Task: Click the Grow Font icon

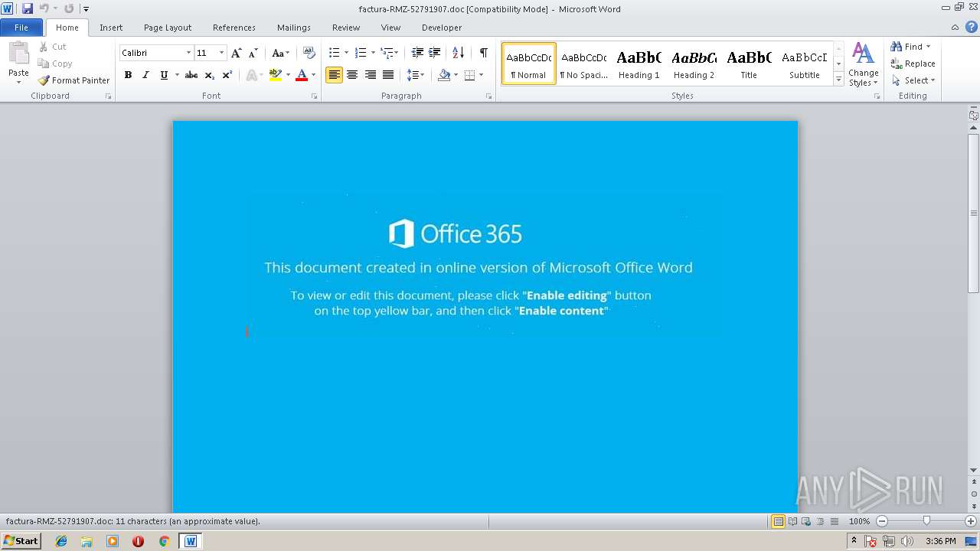Action: click(236, 53)
